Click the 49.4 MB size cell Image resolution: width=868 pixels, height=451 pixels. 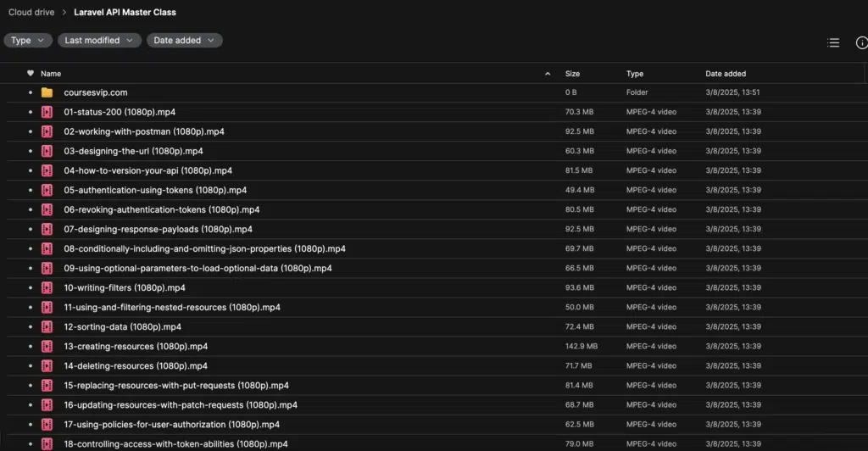(x=580, y=191)
